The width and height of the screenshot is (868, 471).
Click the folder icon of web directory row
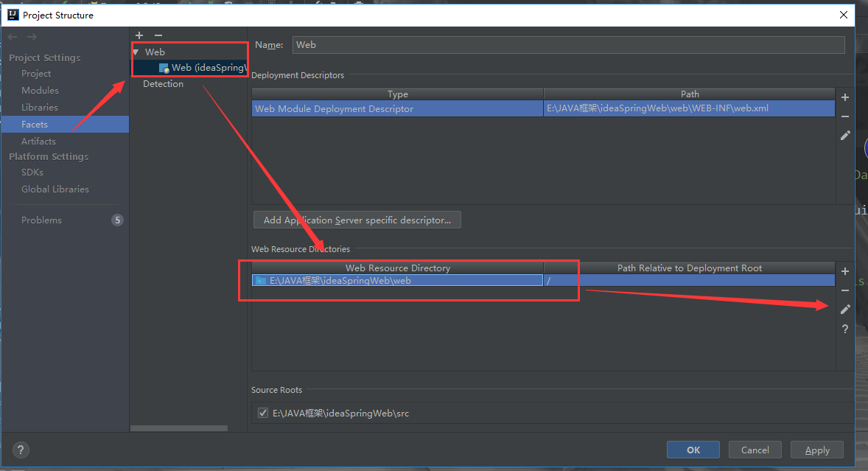pyautogui.click(x=260, y=281)
